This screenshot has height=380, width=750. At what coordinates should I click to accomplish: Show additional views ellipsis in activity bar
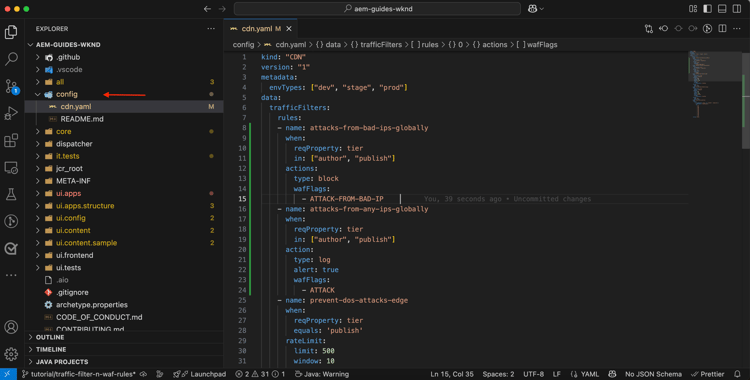[x=11, y=275]
